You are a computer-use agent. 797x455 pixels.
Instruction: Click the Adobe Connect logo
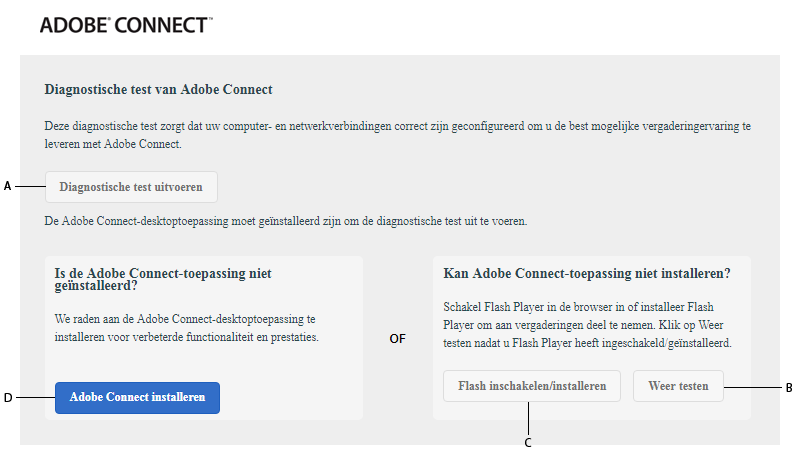125,25
